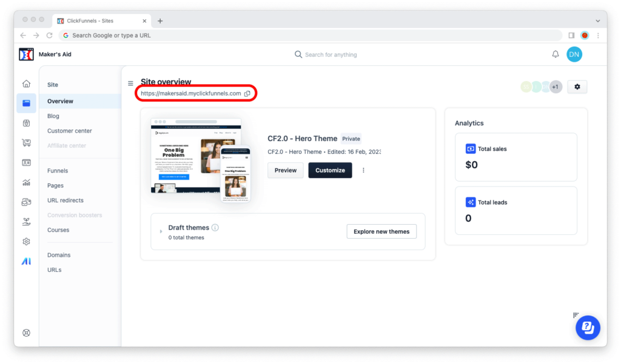The height and width of the screenshot is (364, 621).
Task: Open the DN user avatar menu
Action: (x=574, y=54)
